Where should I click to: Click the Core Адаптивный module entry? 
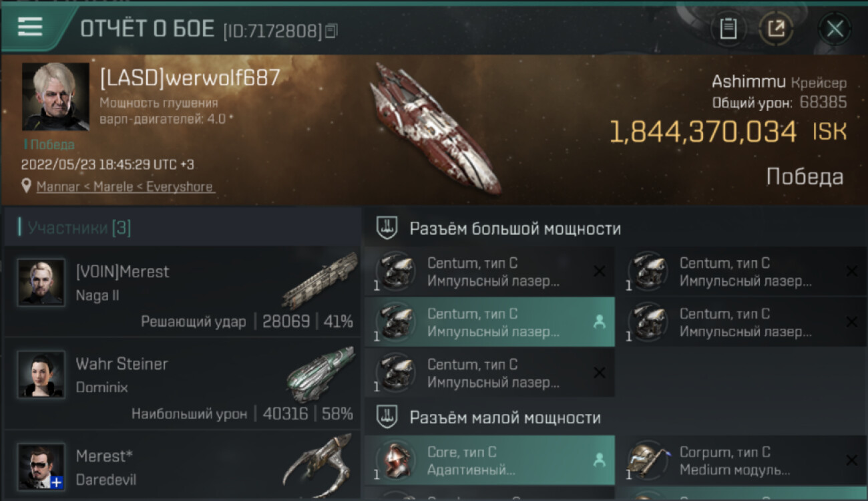[x=489, y=460]
